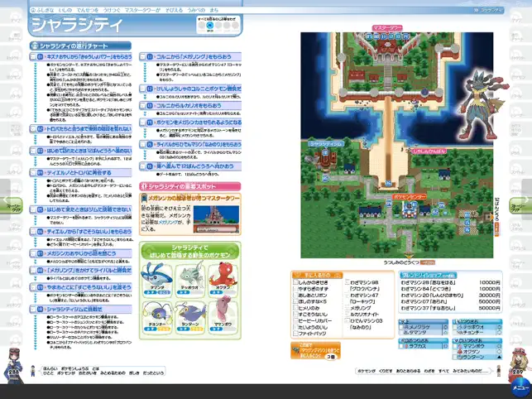Tick the メノクラゲ encounter checkbox
532x399 pixels.
coord(402,327)
